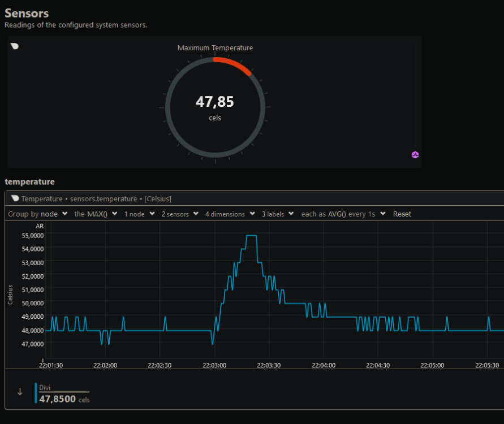504x424 pixels.
Task: Click the purple anomaly rate hexagon icon
Action: [415, 155]
